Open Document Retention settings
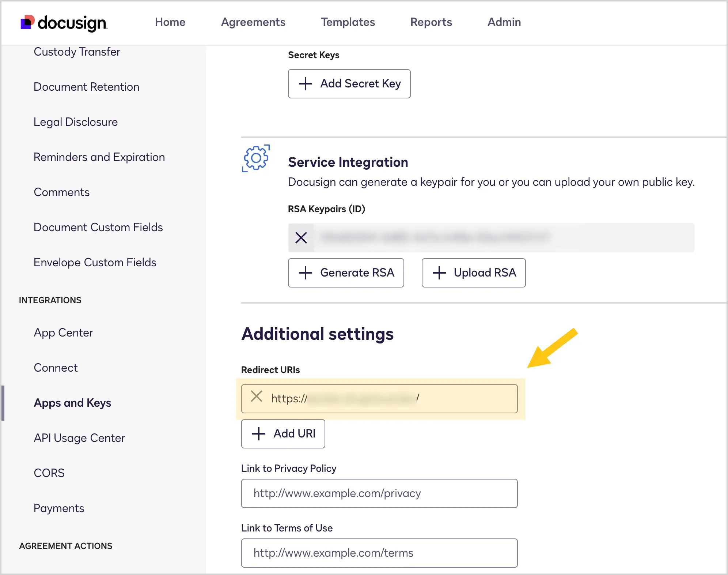The height and width of the screenshot is (575, 728). click(86, 87)
